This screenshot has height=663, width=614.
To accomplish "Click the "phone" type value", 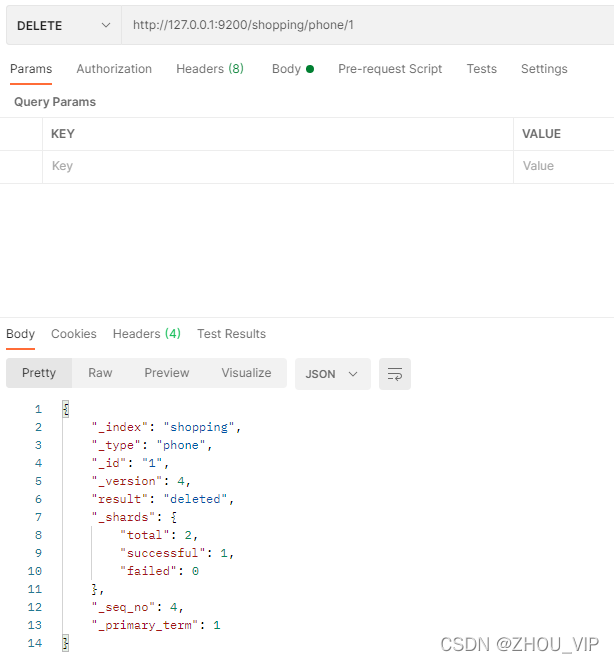I will pyautogui.click(x=181, y=445).
